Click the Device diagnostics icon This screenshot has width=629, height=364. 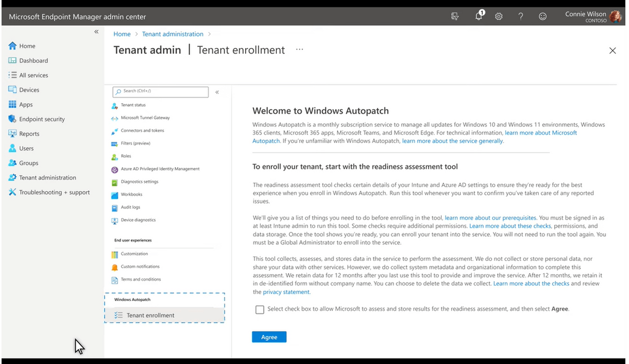point(115,221)
